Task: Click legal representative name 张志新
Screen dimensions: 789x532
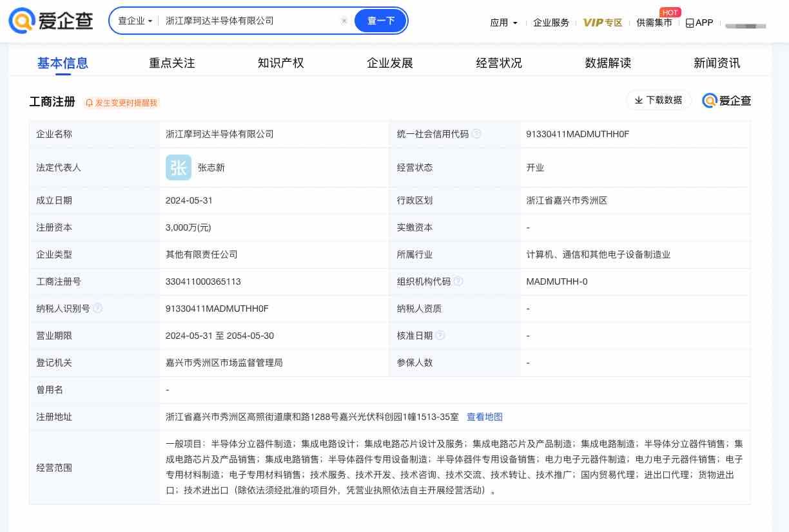Action: (211, 167)
